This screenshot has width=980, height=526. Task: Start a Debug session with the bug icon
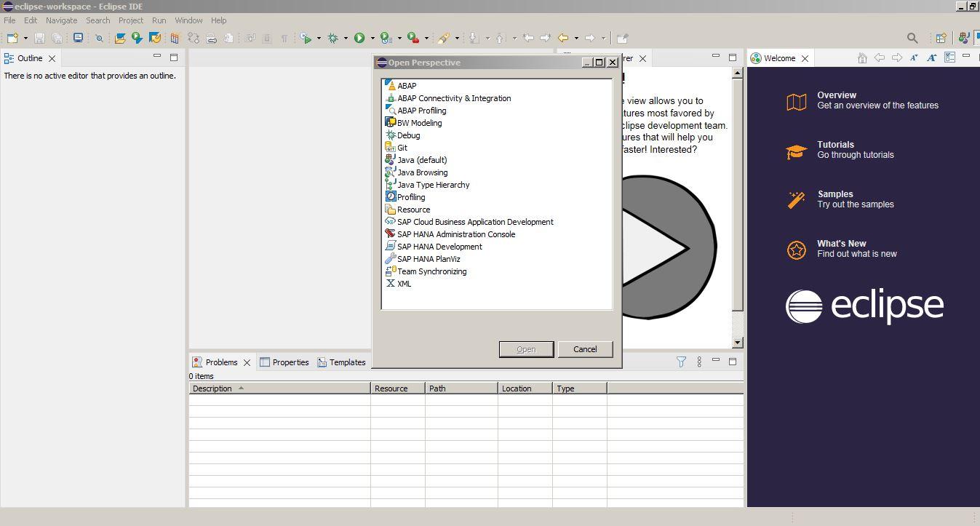click(333, 38)
